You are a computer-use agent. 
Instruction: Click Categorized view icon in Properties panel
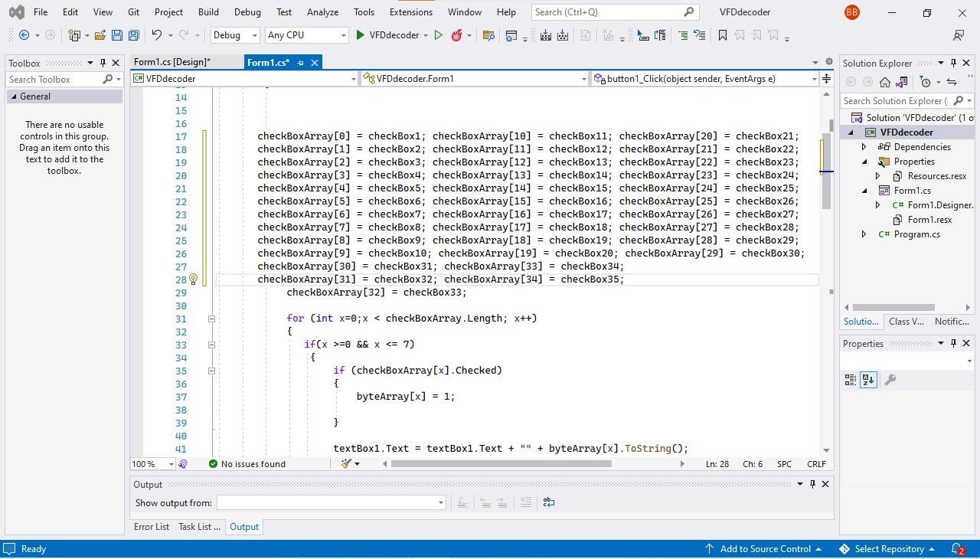pyautogui.click(x=851, y=380)
